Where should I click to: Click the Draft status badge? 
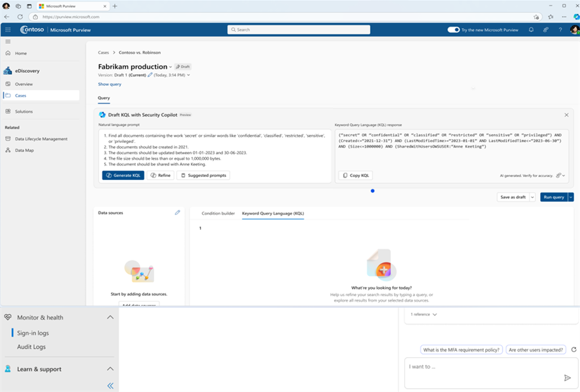(183, 67)
